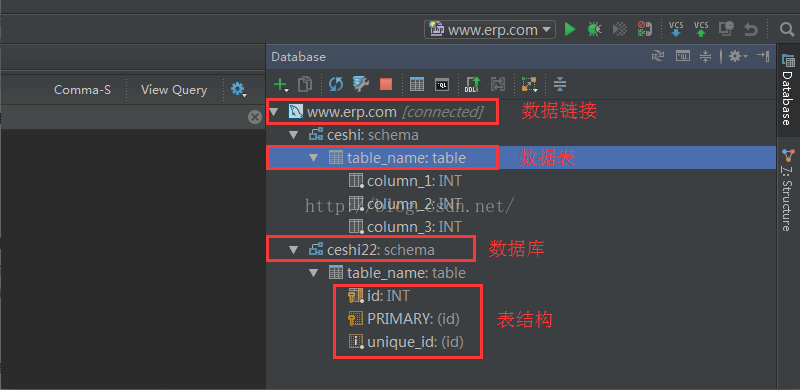Open console icon in Database panel title bar
This screenshot has height=390, width=800.
pos(683,56)
